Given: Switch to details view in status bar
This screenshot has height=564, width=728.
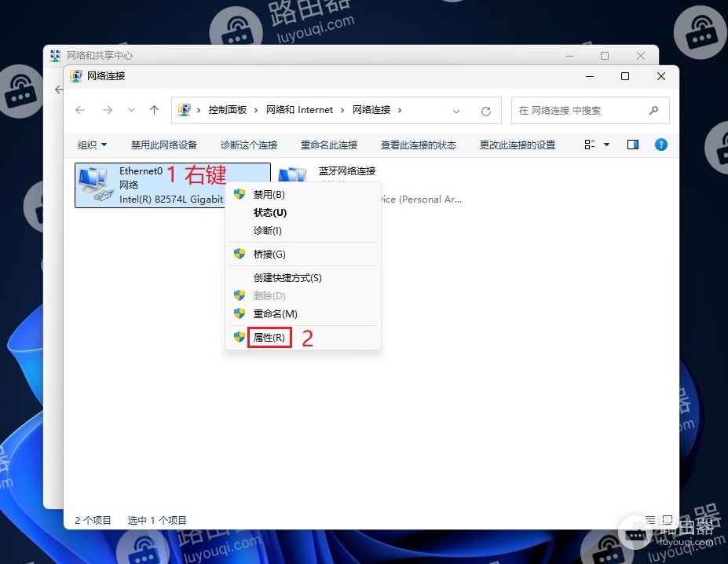Looking at the screenshot, I should 650,519.
